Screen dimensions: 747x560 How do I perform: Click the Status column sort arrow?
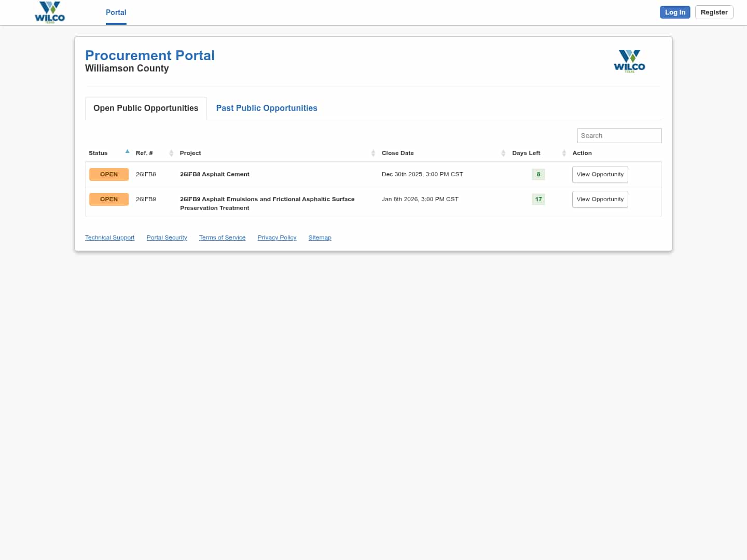(127, 151)
